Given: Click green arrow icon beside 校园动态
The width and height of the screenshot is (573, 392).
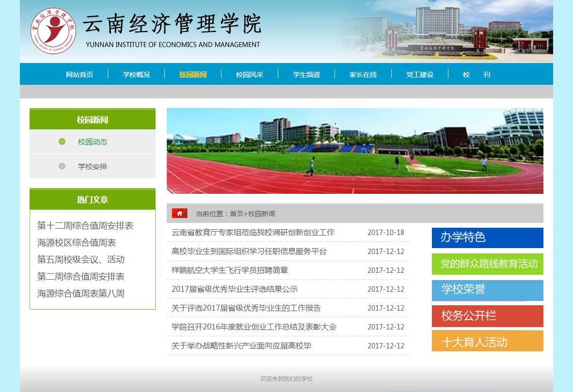Looking at the screenshot, I should (62, 141).
